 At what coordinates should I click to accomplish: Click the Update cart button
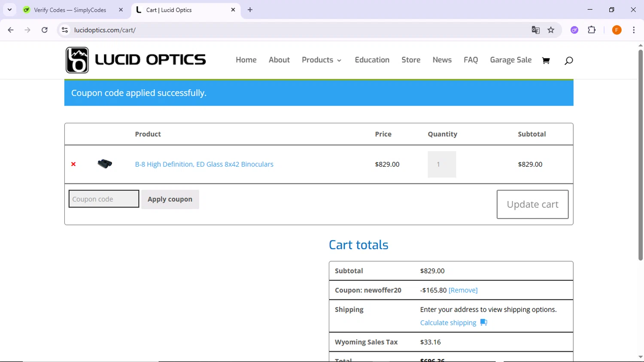pyautogui.click(x=532, y=204)
